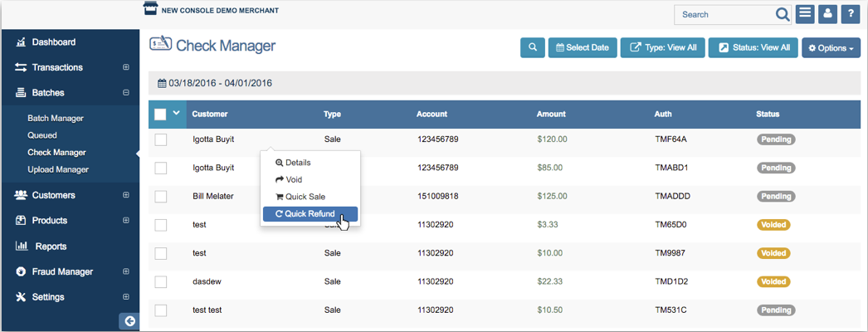Screen dimensions: 868x332
Task: Click into the top Search field
Action: point(722,14)
